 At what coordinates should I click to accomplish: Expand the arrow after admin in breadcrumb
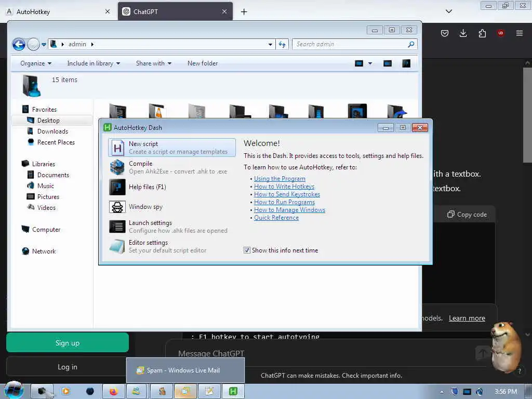coord(92,44)
